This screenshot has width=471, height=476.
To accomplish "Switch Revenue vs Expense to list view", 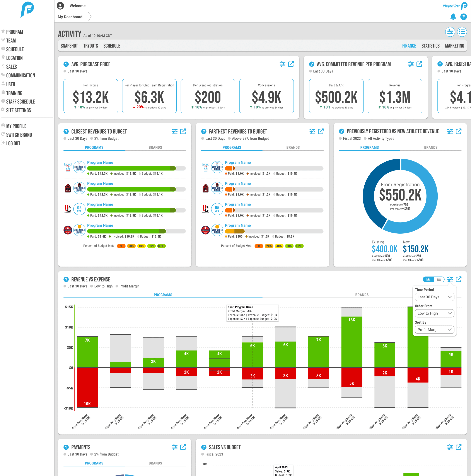I will coord(439,279).
